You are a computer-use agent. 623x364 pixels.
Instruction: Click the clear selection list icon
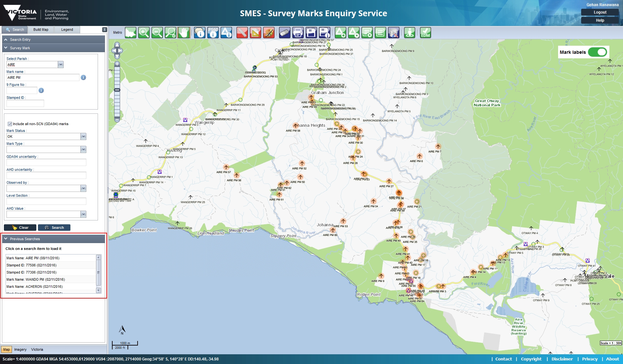[367, 33]
